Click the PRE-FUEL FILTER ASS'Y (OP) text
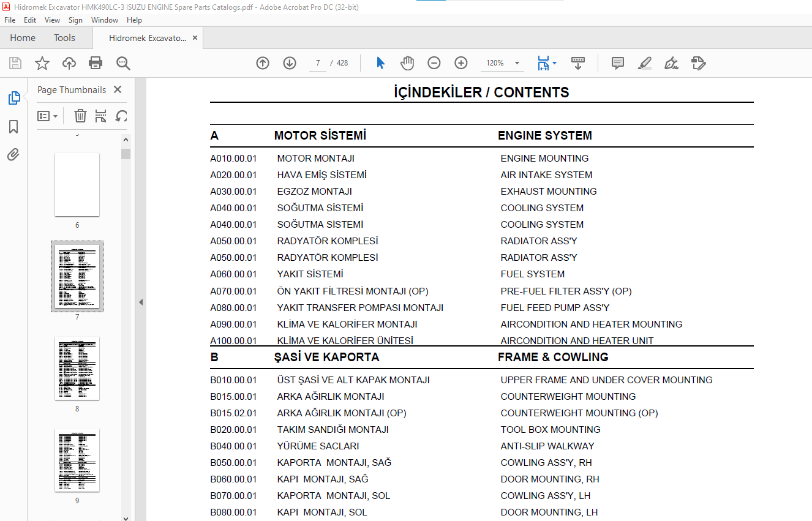The image size is (812, 521). coord(566,291)
